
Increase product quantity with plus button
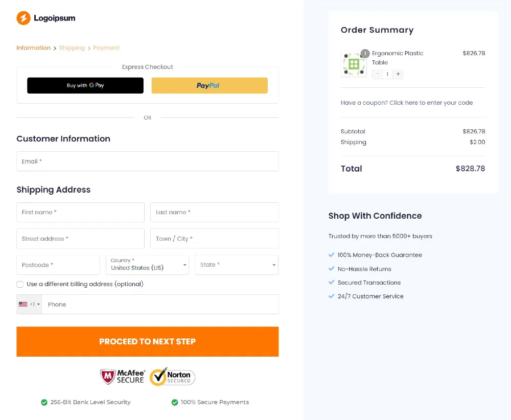[x=398, y=74]
